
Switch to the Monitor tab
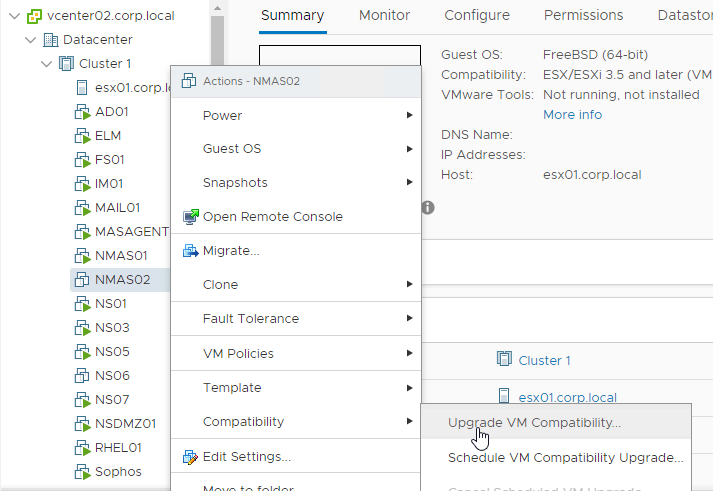(x=384, y=15)
